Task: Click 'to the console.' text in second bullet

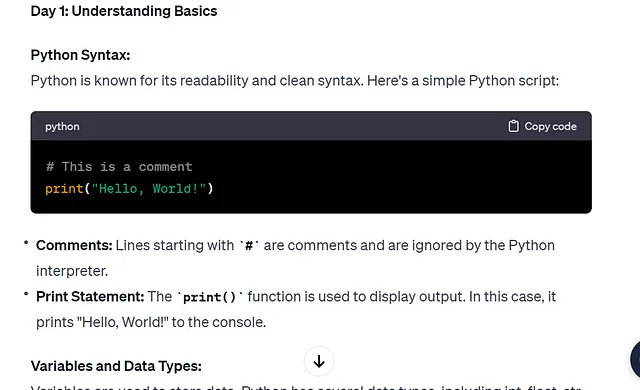Action: (218, 322)
